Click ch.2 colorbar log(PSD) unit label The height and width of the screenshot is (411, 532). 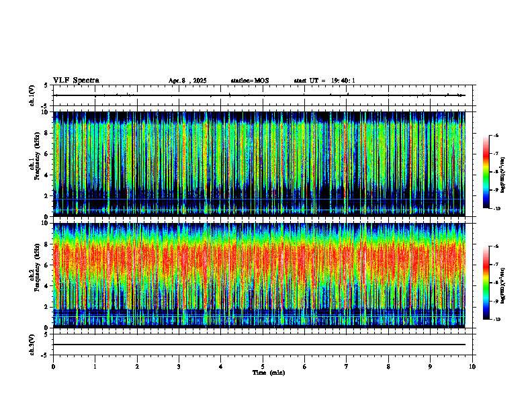point(503,285)
